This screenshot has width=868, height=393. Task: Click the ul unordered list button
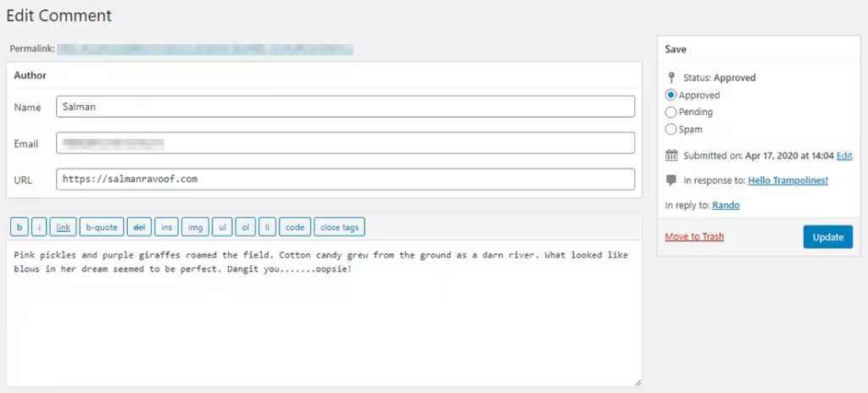(x=222, y=227)
